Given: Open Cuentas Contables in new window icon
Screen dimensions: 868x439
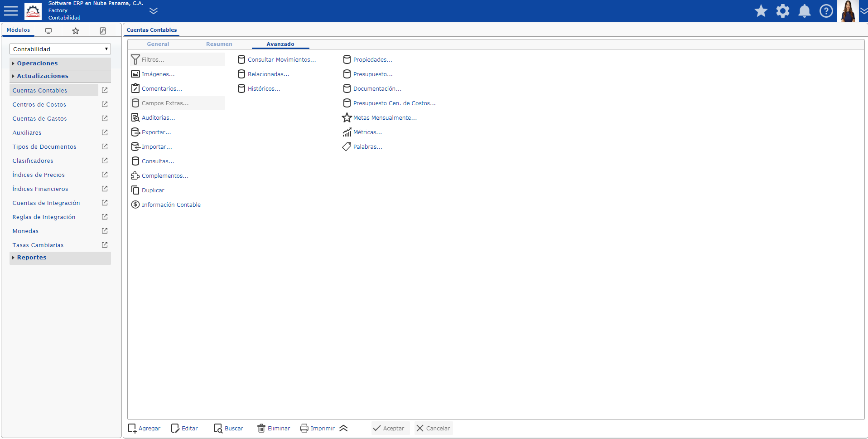Looking at the screenshot, I should 105,90.
